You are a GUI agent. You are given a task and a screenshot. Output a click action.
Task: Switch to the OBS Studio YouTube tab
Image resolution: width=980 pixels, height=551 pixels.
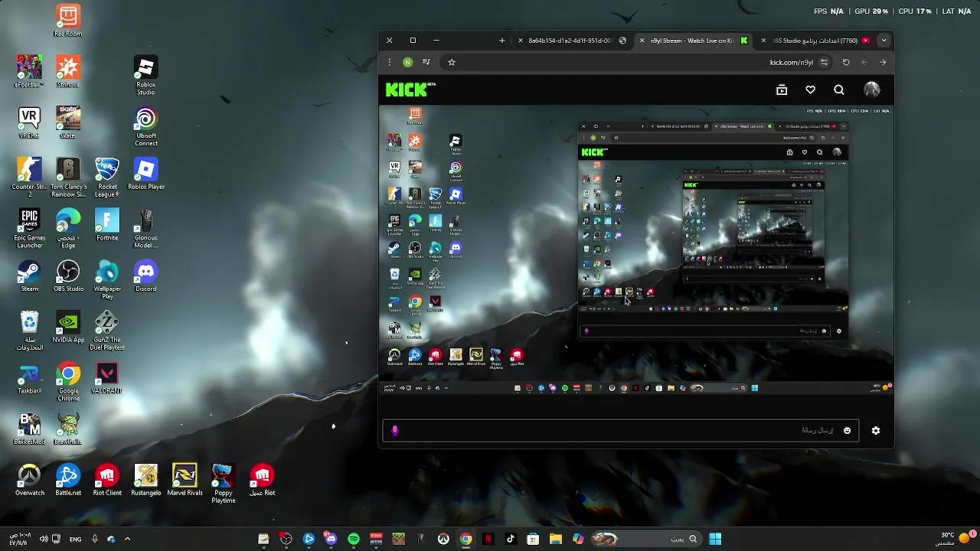tap(815, 41)
